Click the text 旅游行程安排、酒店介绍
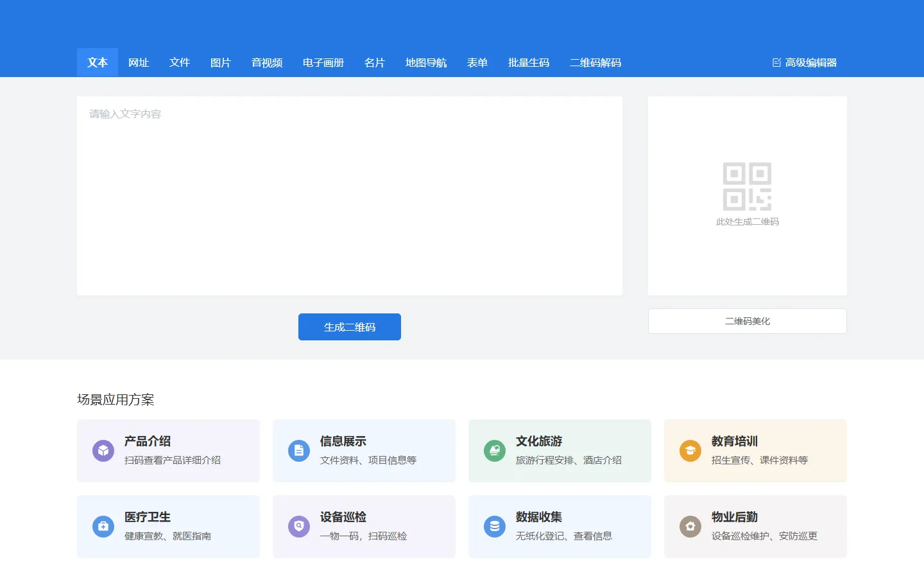The height and width of the screenshot is (578, 924). coord(569,460)
